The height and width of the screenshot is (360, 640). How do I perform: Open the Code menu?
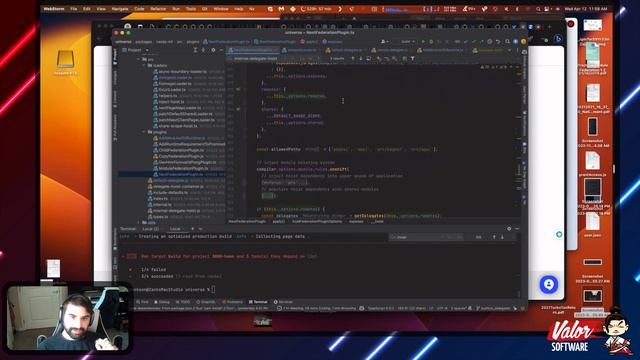tap(139, 9)
